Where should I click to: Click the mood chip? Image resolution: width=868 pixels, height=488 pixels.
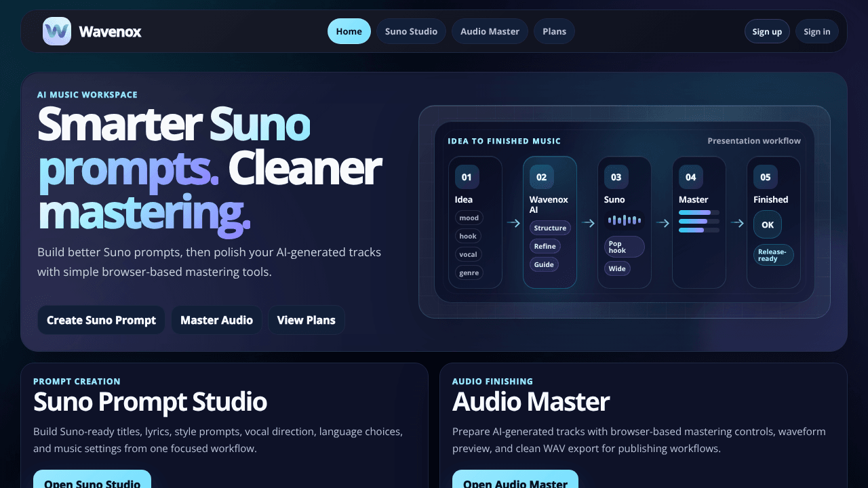[469, 218]
